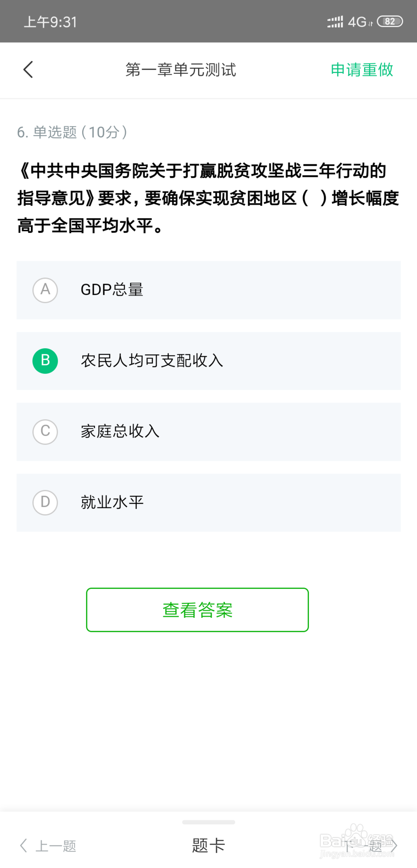The width and height of the screenshot is (417, 868).
Task: Select option A radio circle
Action: (45, 290)
